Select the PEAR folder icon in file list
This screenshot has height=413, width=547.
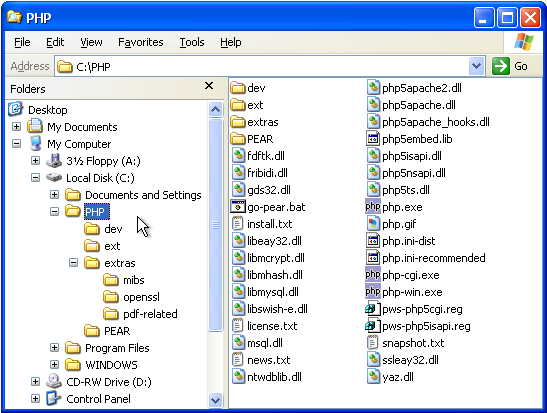[238, 139]
